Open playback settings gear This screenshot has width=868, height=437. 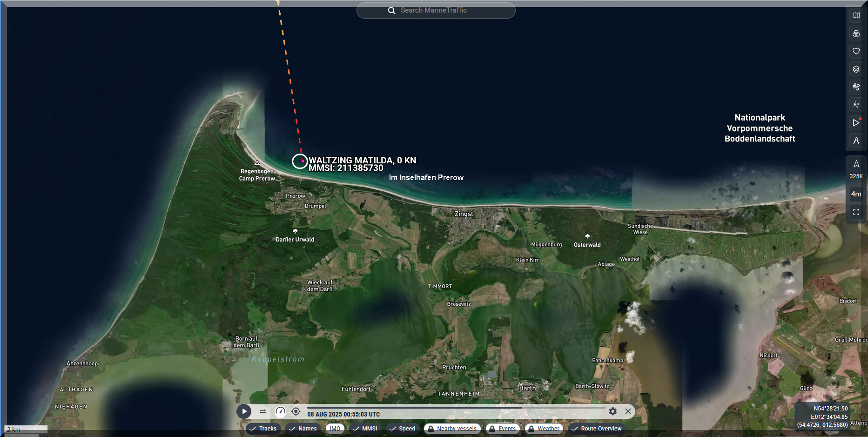[x=612, y=411]
